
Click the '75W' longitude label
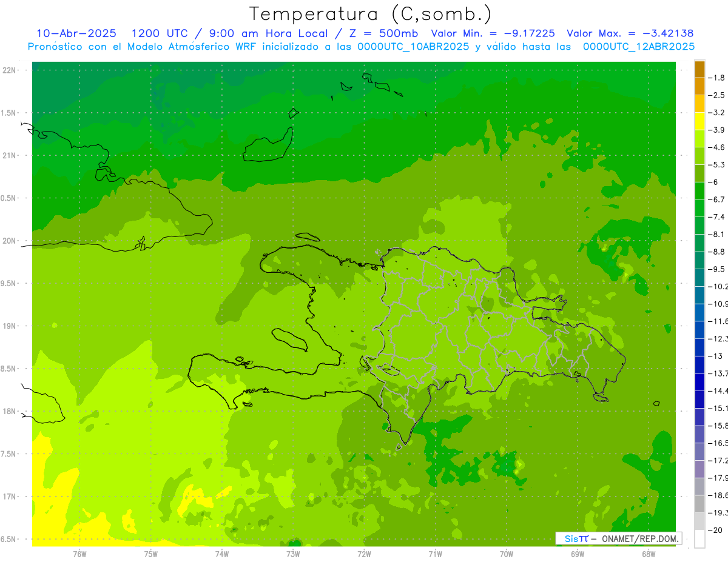click(x=151, y=554)
